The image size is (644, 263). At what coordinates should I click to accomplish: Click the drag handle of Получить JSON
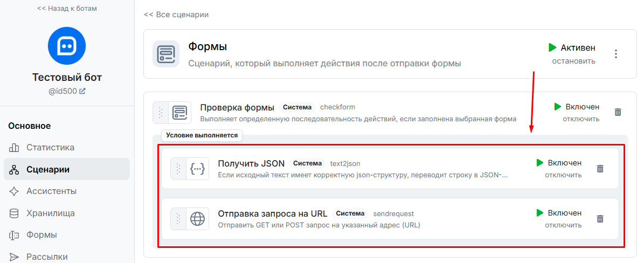point(178,169)
